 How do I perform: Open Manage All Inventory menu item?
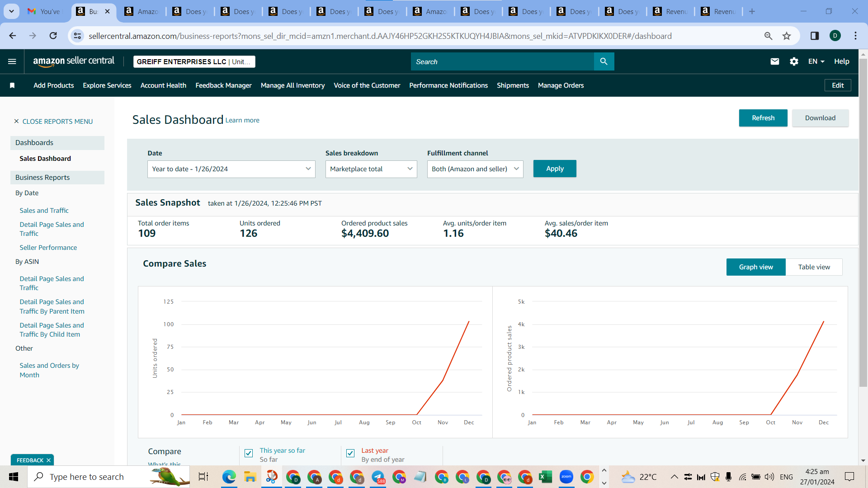[x=292, y=85]
